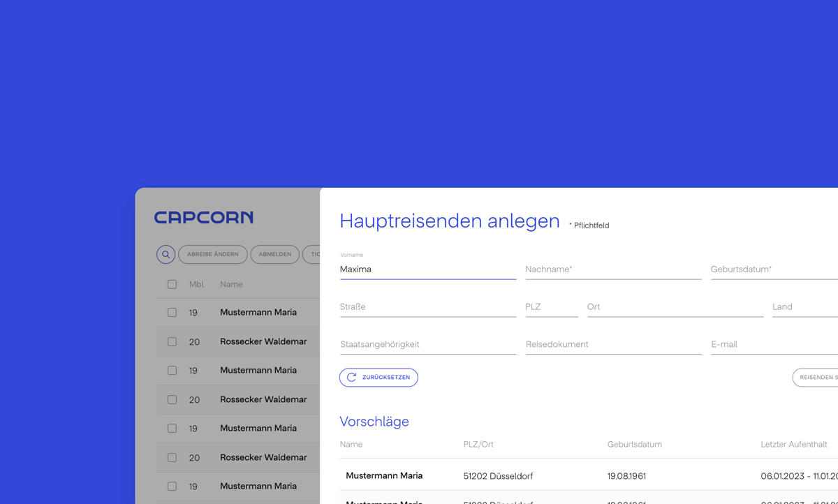Screen dimensions: 838x504
Task: Open the Reisedokument field
Action: [613, 345]
